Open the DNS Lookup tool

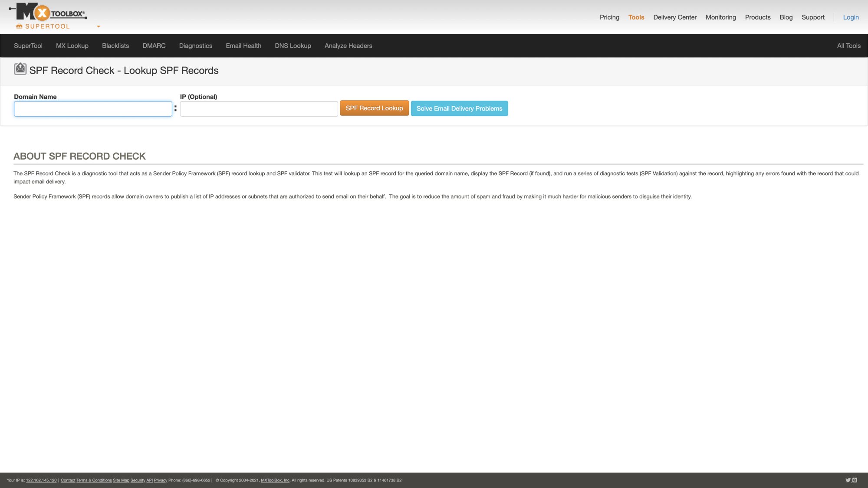pos(293,46)
